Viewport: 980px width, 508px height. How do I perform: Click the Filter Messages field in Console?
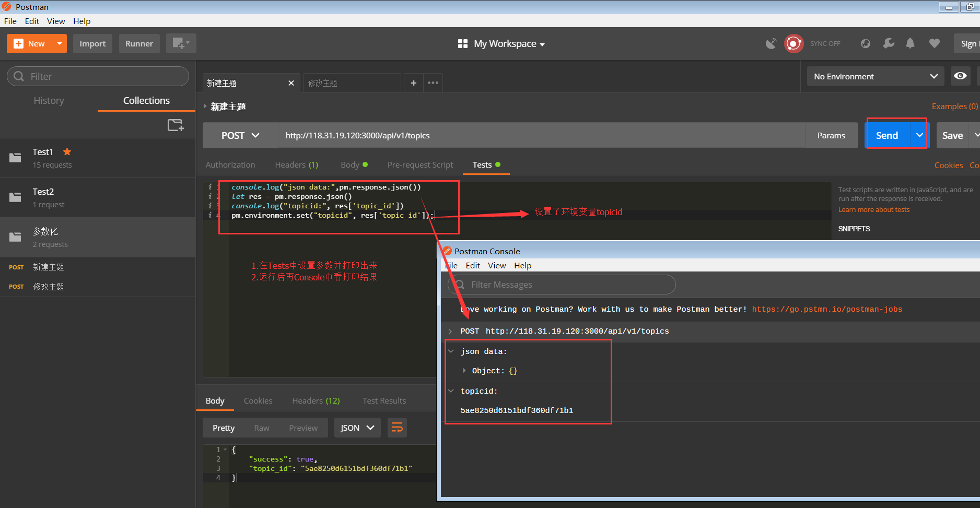point(562,285)
